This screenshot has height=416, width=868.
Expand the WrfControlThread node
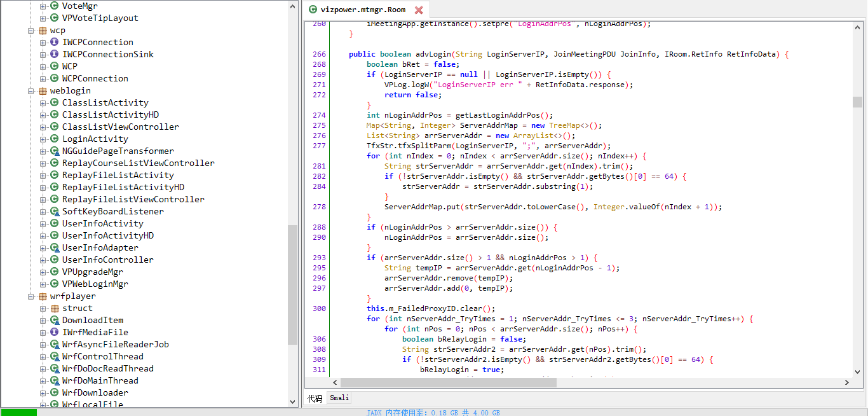click(x=43, y=356)
